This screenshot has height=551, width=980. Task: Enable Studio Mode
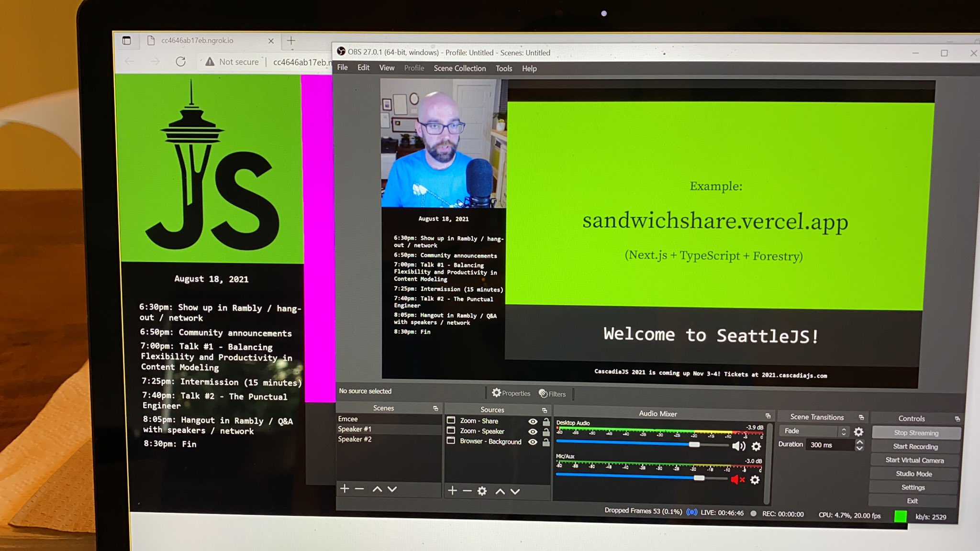(914, 474)
